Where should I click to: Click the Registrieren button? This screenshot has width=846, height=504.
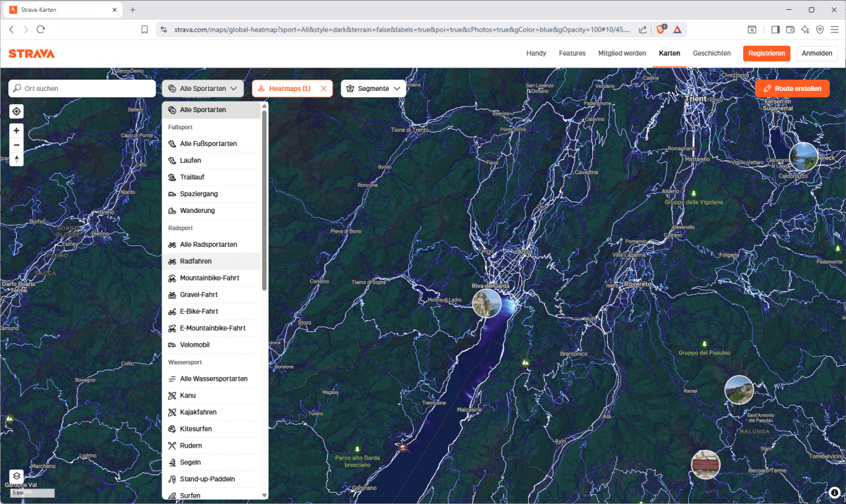pos(766,54)
